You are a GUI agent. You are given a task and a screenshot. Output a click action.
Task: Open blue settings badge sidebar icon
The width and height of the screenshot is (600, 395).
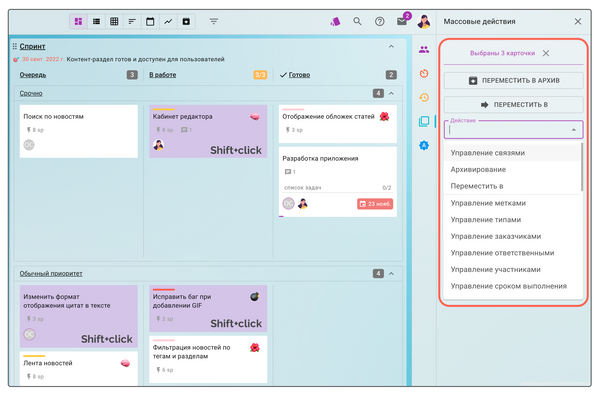click(424, 145)
